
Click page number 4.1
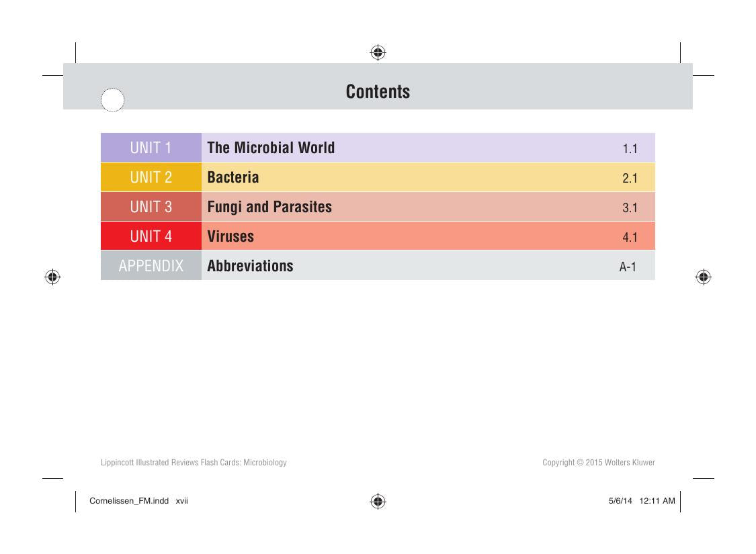pos(630,237)
